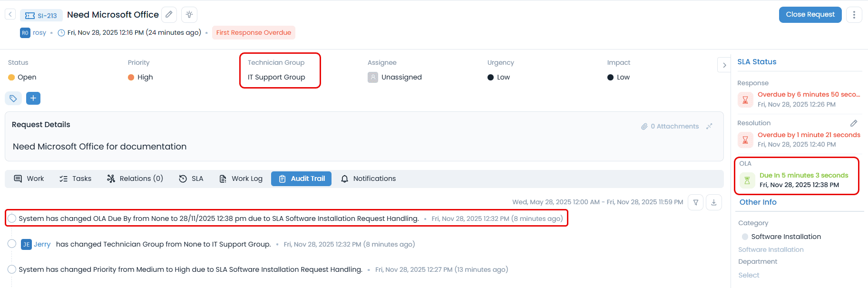Screen dimensions: 868x288
Task: Switch to the Tasks tab
Action: 75,179
